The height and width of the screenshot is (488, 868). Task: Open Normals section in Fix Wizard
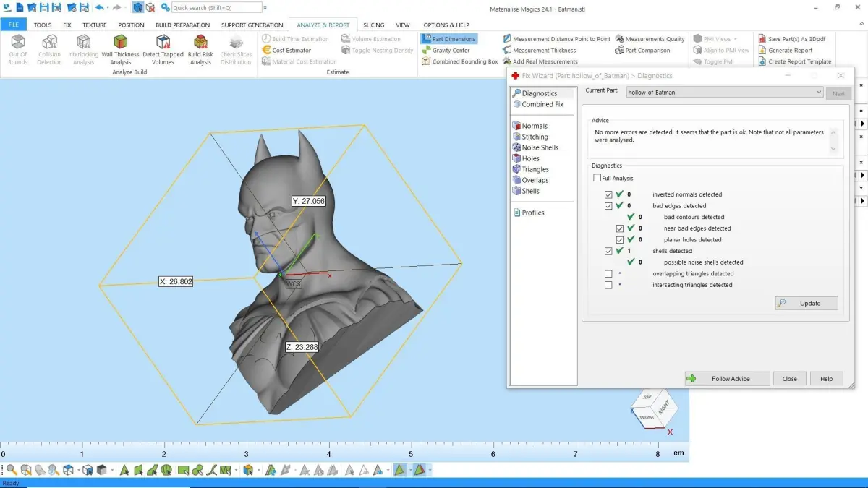coord(529,126)
